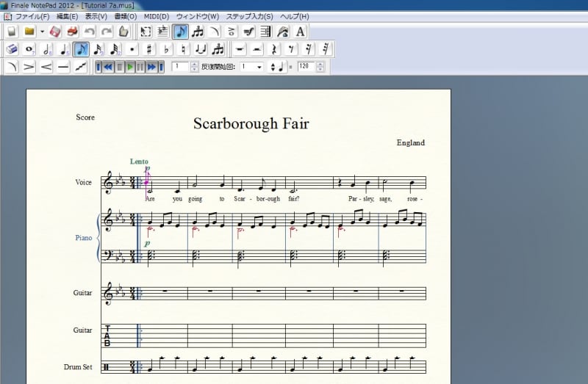
Task: Open the ファイル(F) menu
Action: coord(32,16)
